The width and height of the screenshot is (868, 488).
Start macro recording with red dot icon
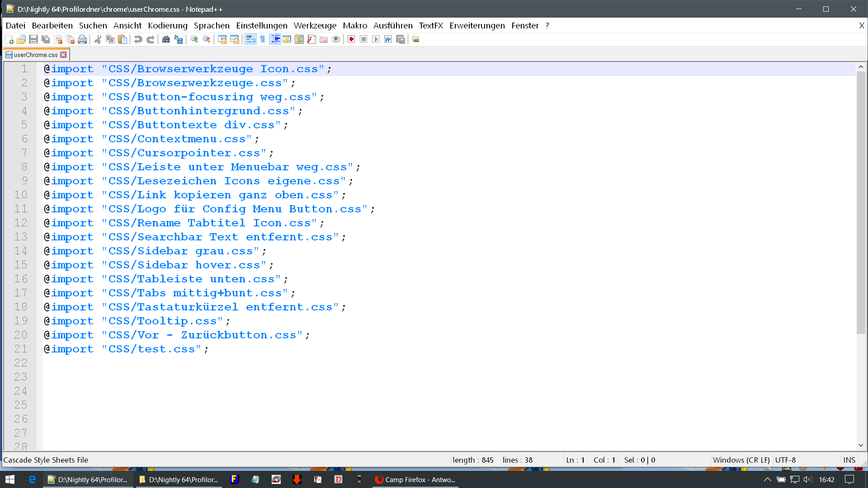351,40
